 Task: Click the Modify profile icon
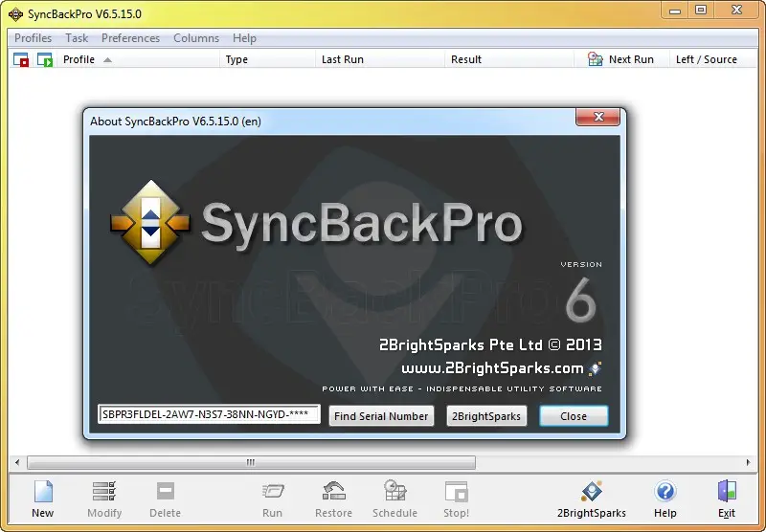click(104, 492)
